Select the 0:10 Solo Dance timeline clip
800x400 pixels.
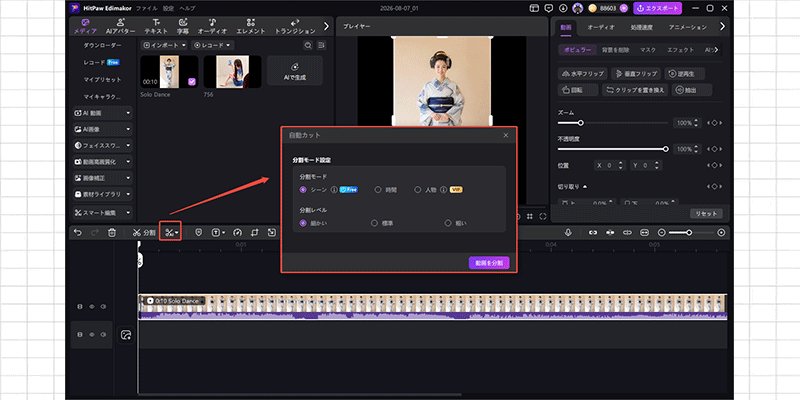coord(433,307)
